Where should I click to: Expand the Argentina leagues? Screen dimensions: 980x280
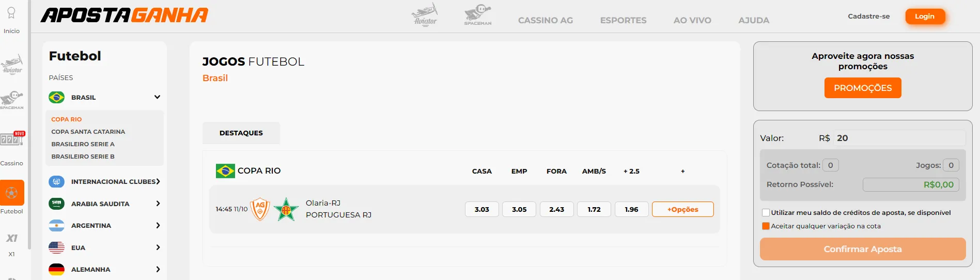point(158,225)
